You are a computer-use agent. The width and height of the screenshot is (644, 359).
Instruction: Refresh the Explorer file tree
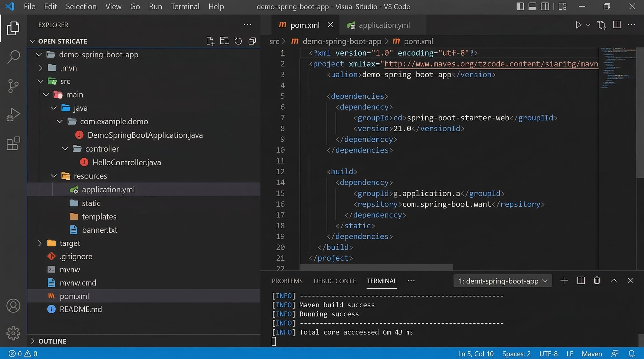pos(238,41)
